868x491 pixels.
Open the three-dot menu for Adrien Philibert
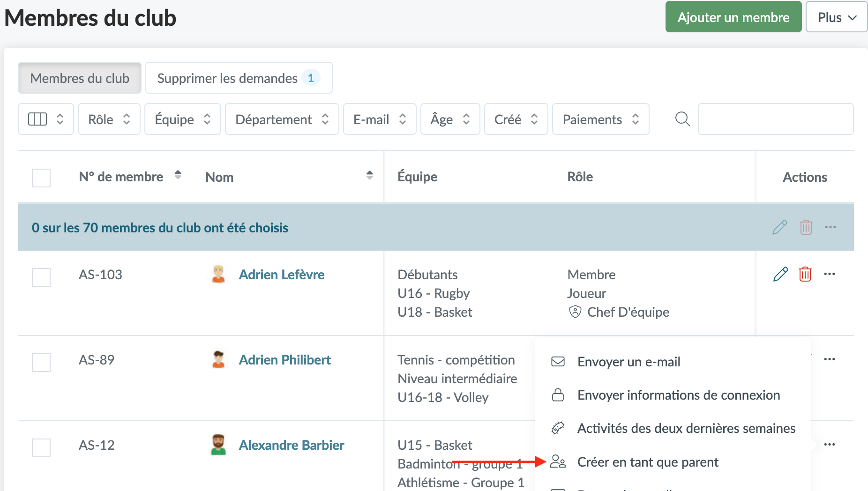coord(830,359)
